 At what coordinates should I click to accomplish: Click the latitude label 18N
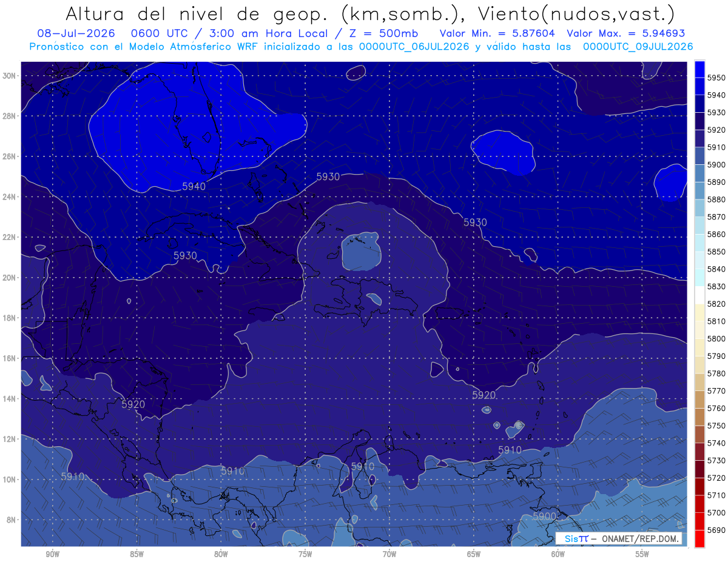click(9, 318)
